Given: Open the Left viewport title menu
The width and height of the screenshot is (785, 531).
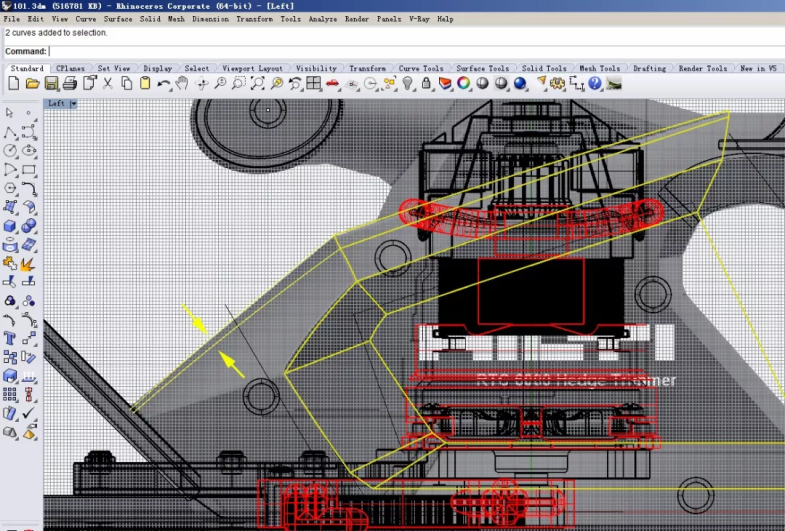Looking at the screenshot, I should (57, 103).
